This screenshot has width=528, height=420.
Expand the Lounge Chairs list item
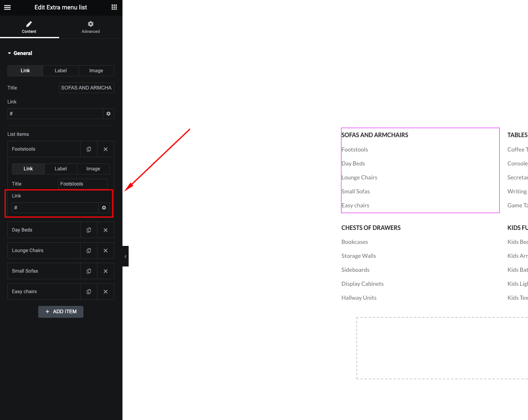pos(44,250)
